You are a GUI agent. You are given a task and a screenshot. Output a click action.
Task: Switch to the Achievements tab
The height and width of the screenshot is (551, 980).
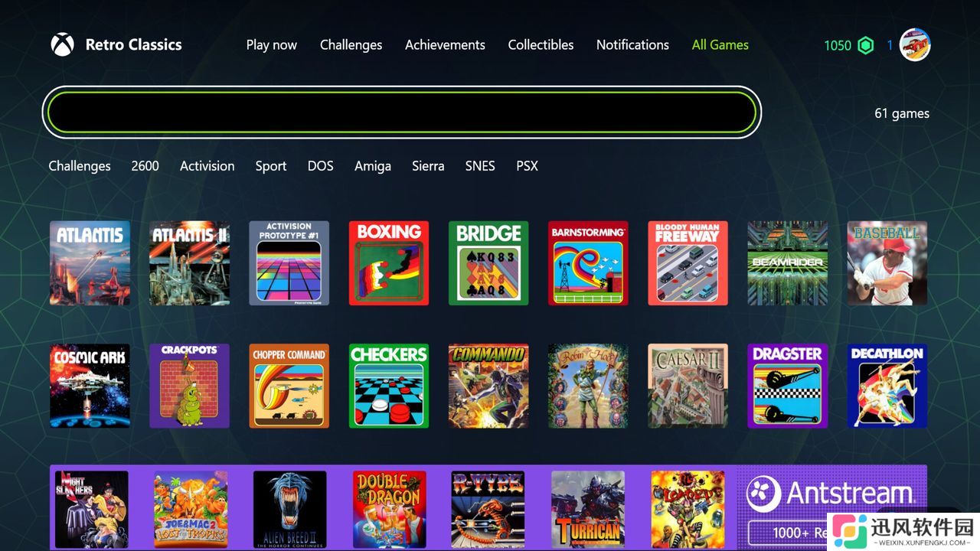click(x=445, y=45)
